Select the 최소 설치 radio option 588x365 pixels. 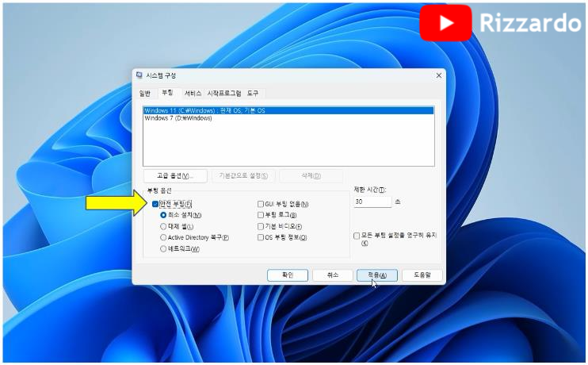point(163,215)
